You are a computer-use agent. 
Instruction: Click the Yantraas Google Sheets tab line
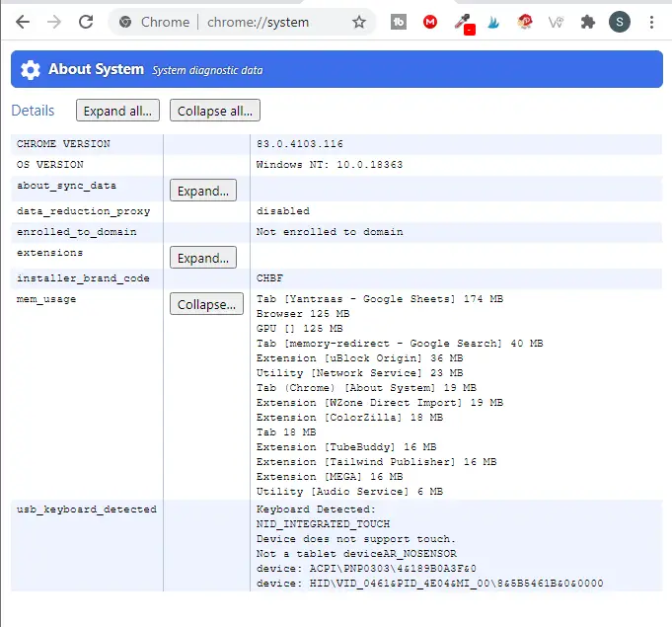point(380,299)
